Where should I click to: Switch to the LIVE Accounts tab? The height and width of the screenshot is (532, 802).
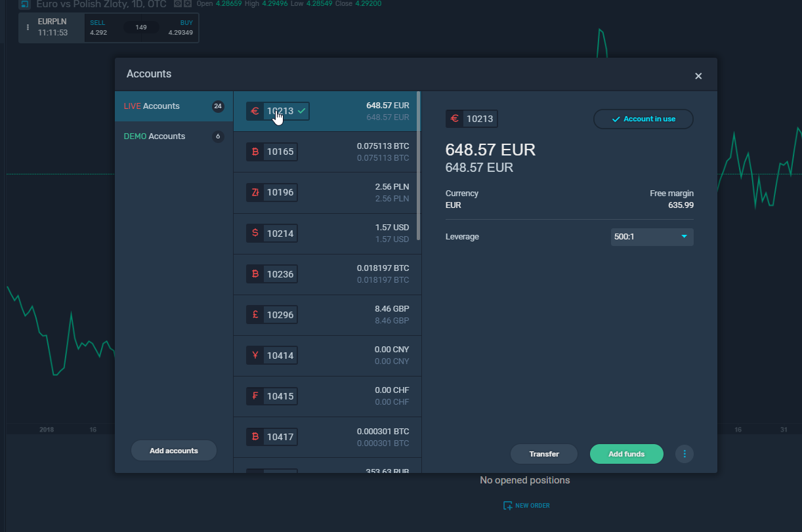173,106
